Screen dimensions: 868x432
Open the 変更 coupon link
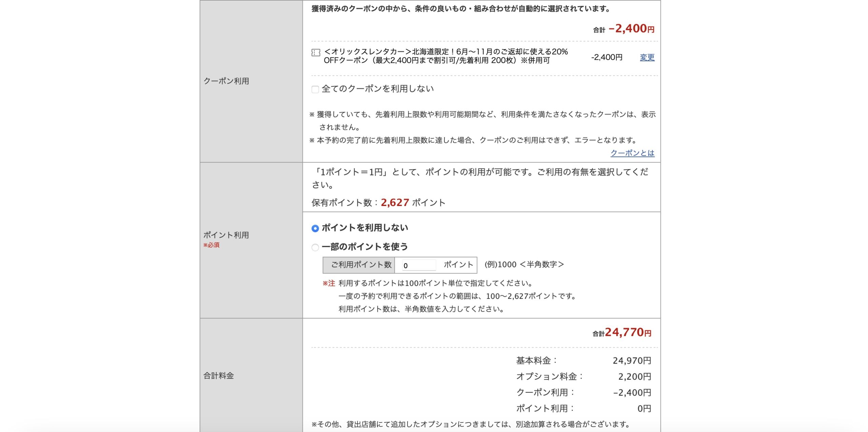tap(647, 57)
